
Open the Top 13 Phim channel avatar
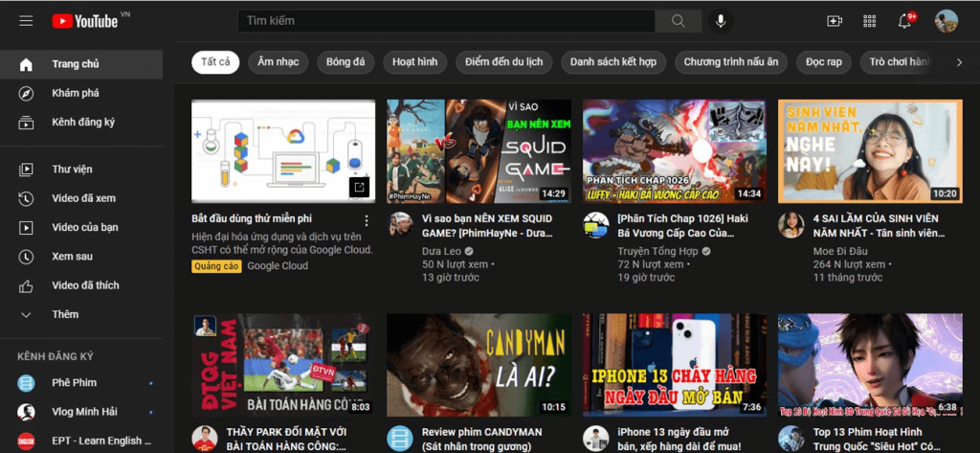pyautogui.click(x=791, y=438)
